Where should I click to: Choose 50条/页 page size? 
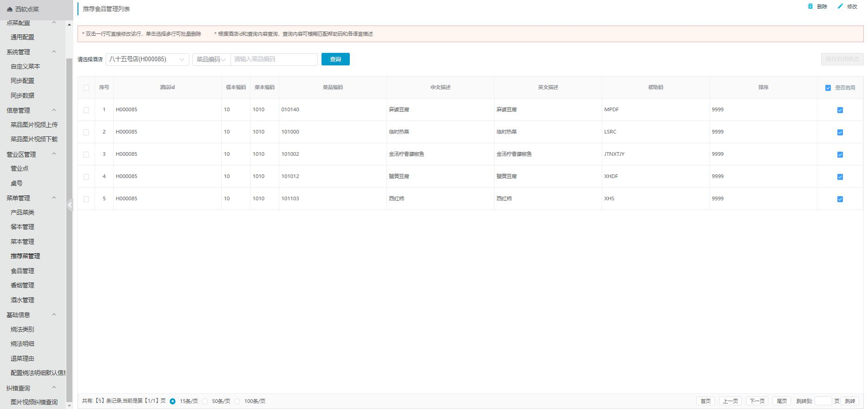tap(205, 401)
